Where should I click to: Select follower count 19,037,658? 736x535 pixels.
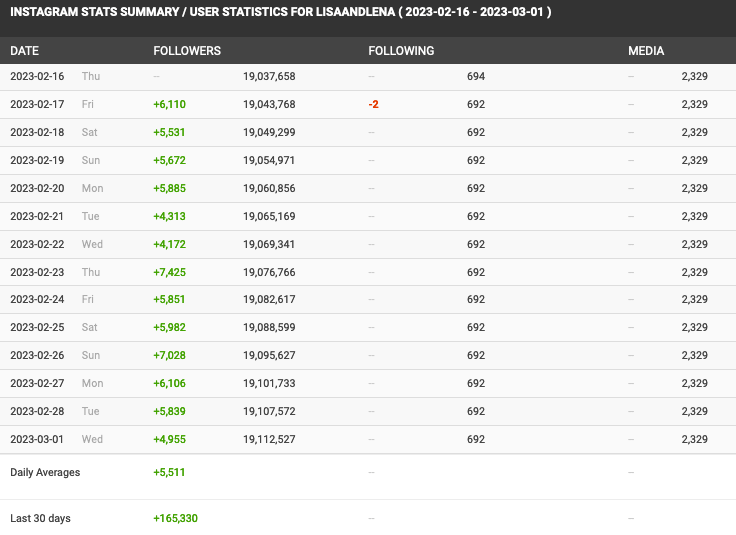click(269, 76)
